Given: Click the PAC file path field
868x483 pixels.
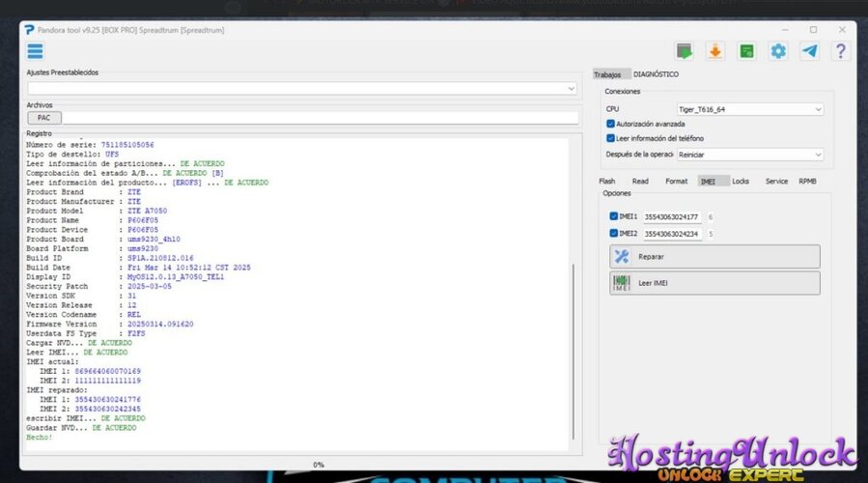Looking at the screenshot, I should point(320,118).
